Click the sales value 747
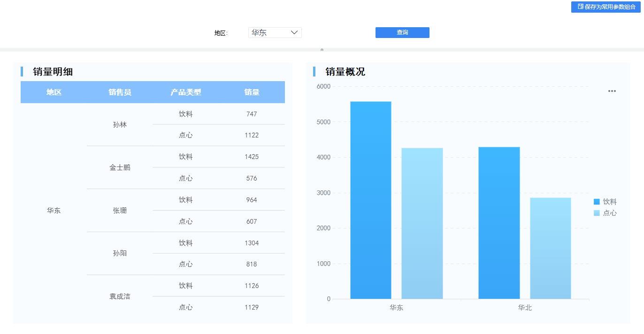This screenshot has height=334, width=644. click(x=252, y=114)
